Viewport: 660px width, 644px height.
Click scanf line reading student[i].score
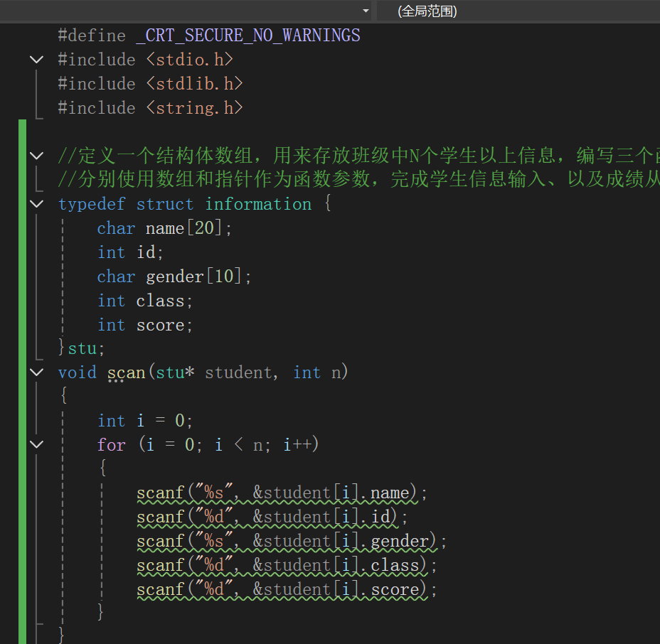click(287, 589)
